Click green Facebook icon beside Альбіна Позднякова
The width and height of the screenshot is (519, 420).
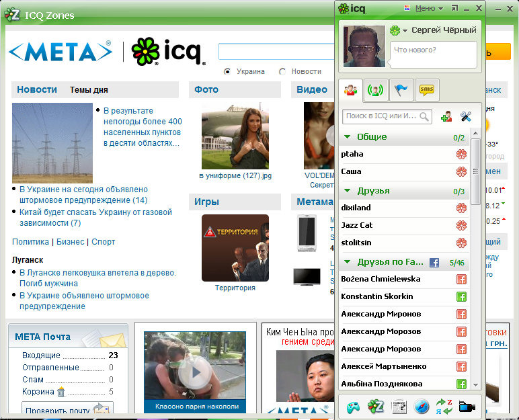coord(461,384)
